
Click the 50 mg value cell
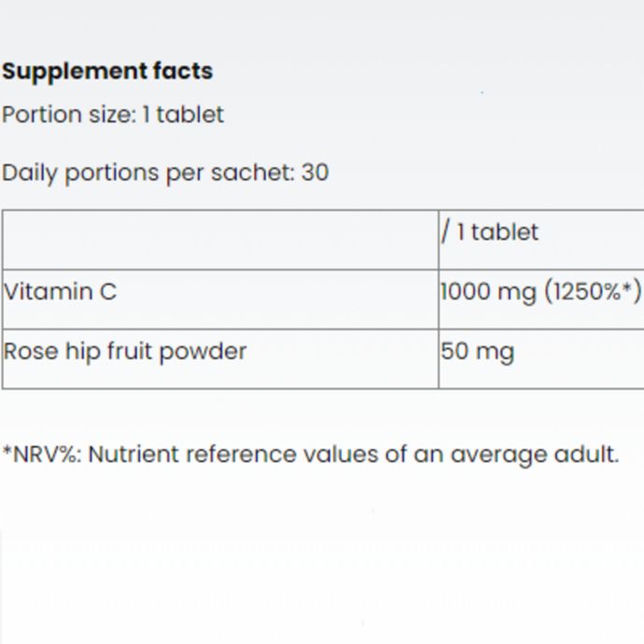coord(541,358)
